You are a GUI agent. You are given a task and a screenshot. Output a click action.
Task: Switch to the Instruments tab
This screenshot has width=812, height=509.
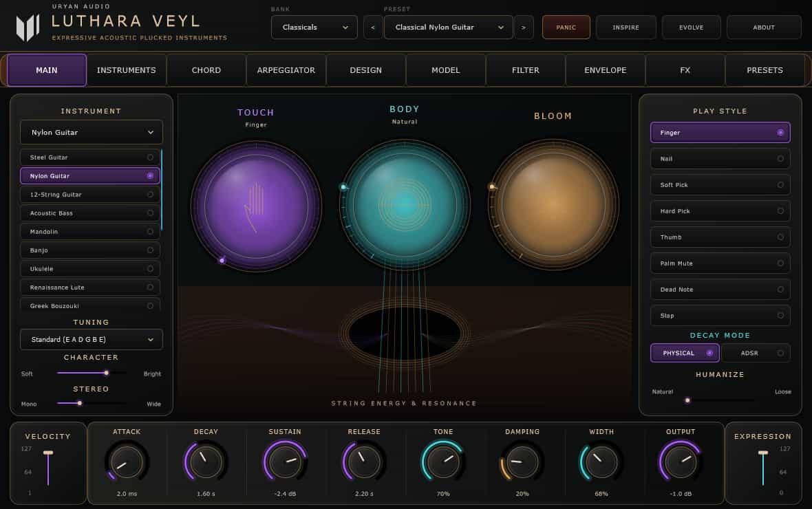[127, 70]
